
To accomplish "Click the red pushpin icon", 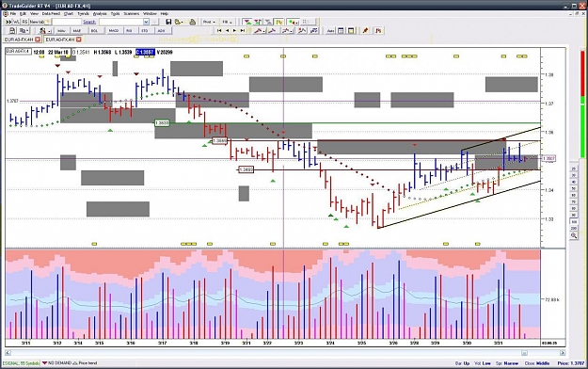I will [365, 31].
